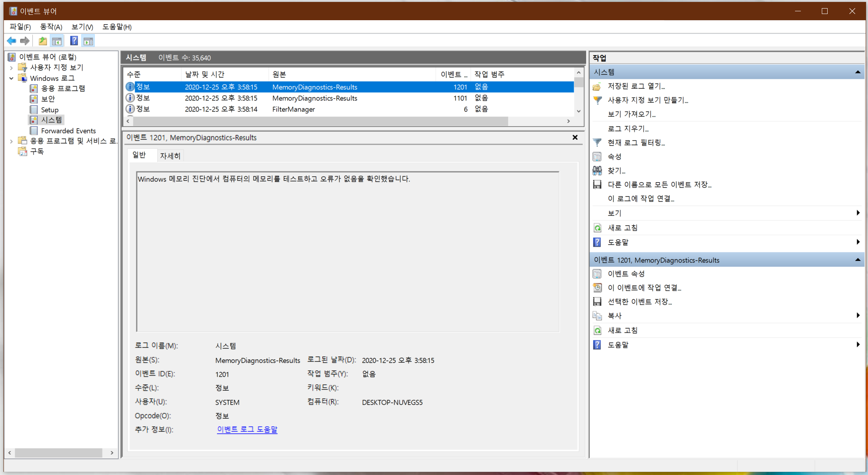Image resolution: width=868 pixels, height=475 pixels.
Task: Click the back arrow toolbar icon
Action: click(x=12, y=41)
